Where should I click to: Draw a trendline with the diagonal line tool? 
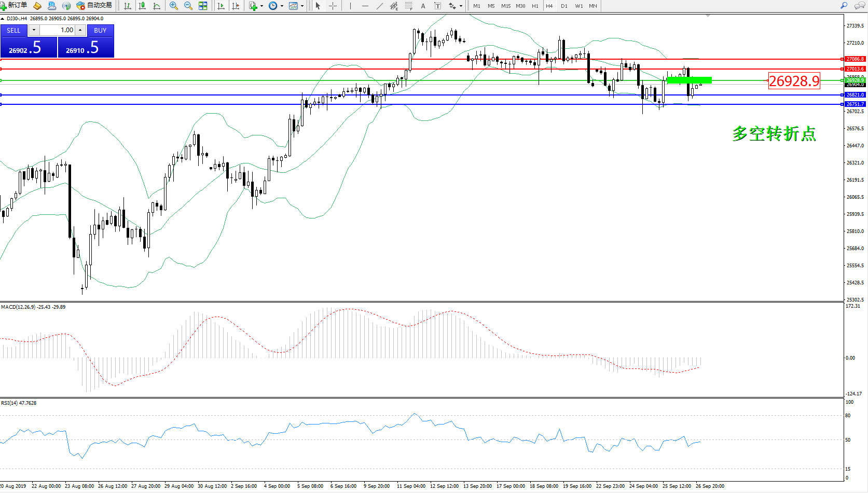click(379, 6)
